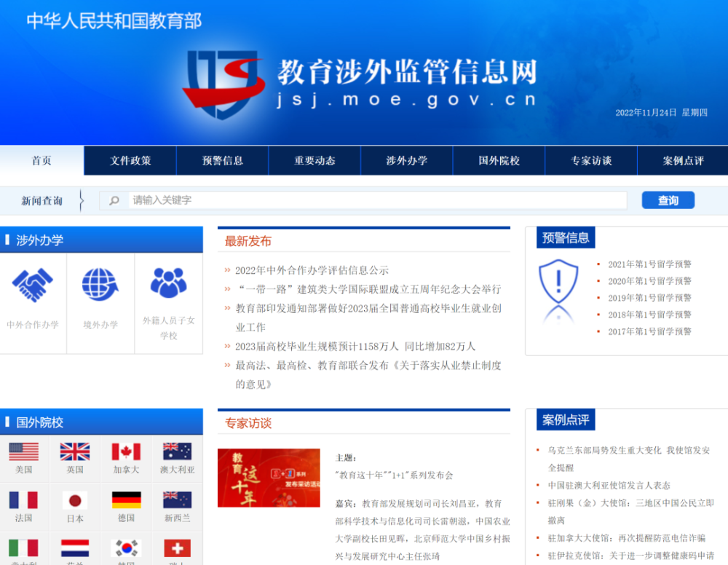Select the 日本 flag icon
728x565 pixels.
(x=75, y=500)
